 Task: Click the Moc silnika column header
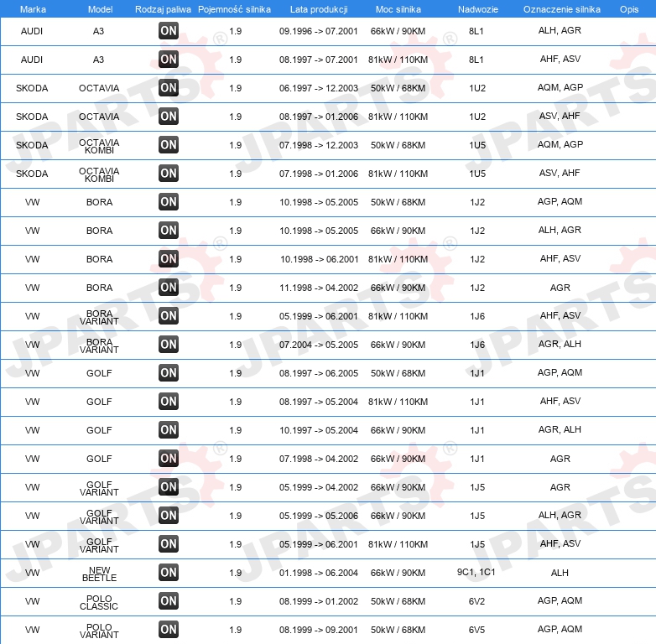point(398,9)
